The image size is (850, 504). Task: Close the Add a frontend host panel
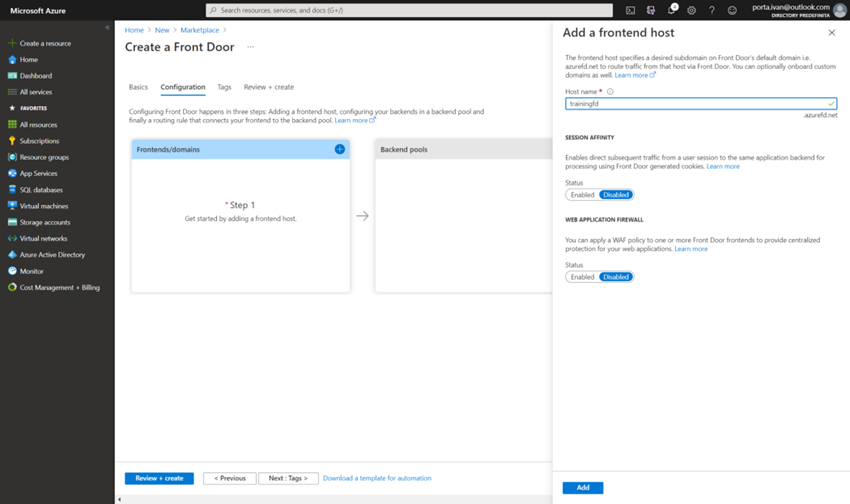click(x=832, y=33)
